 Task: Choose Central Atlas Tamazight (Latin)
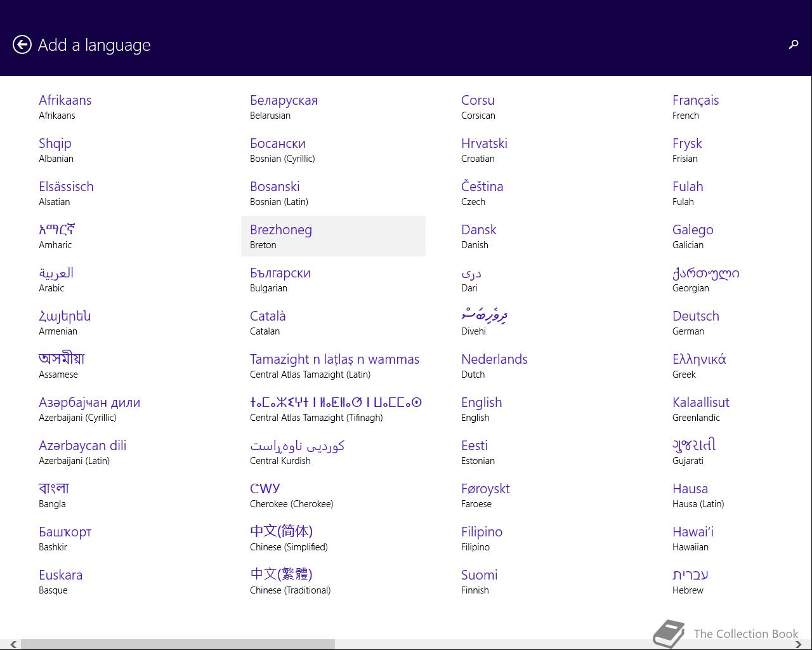tap(333, 366)
